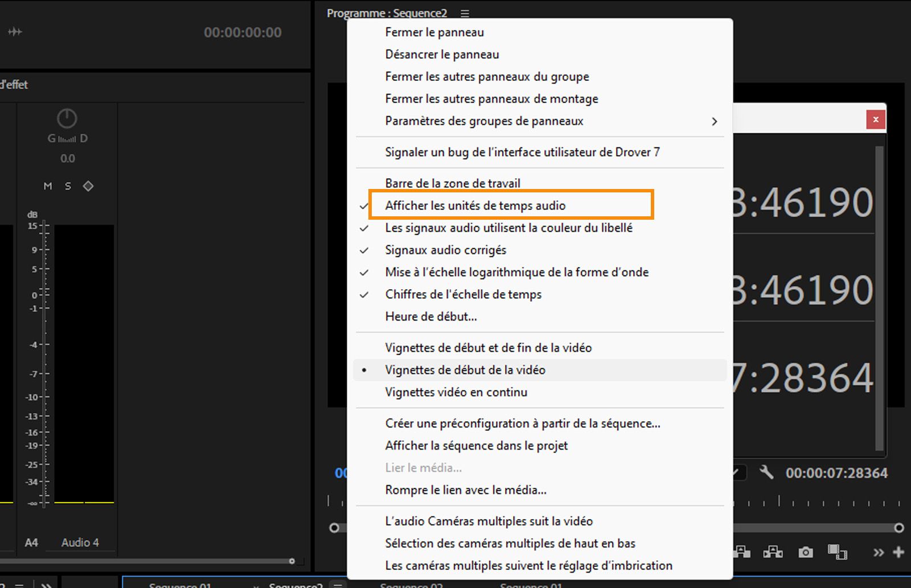
Task: Click the timecode 00:00:07:28364 field
Action: (x=836, y=472)
